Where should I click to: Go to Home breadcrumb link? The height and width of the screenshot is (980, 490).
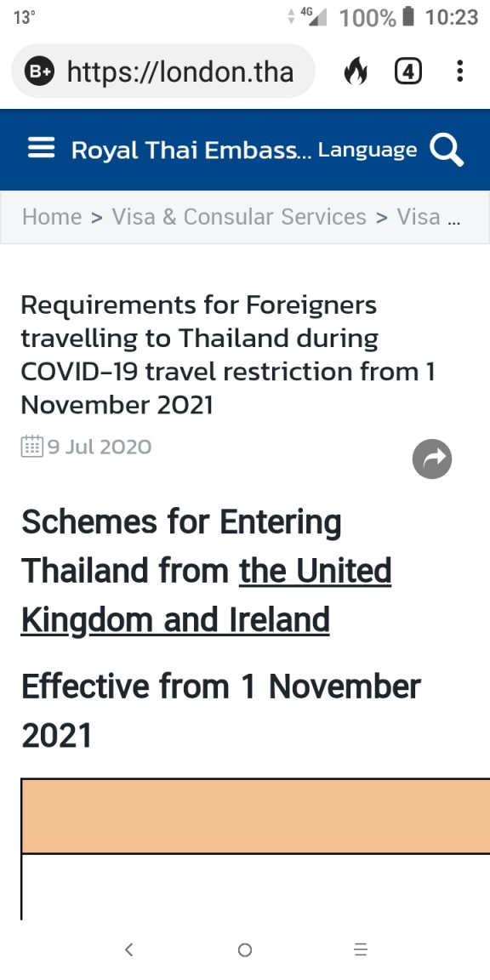52,217
